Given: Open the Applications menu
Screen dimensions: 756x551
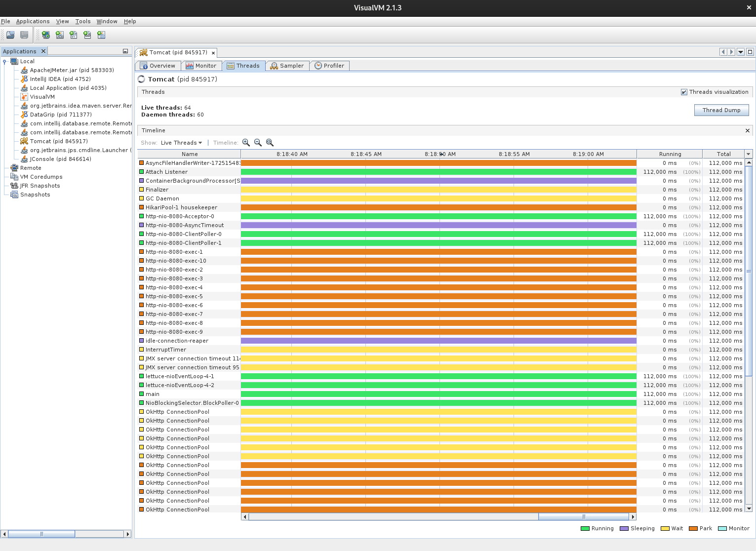Looking at the screenshot, I should pyautogui.click(x=33, y=21).
